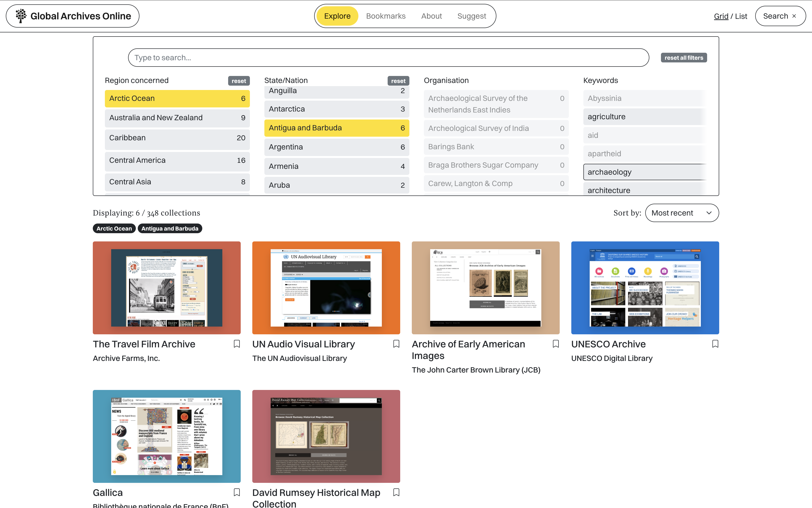This screenshot has width=812, height=508.
Task: Open Archive of Early American Images title
Action: (468, 350)
